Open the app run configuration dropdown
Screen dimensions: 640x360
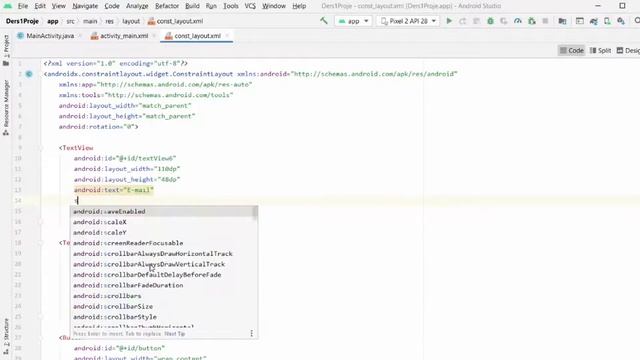(x=353, y=21)
